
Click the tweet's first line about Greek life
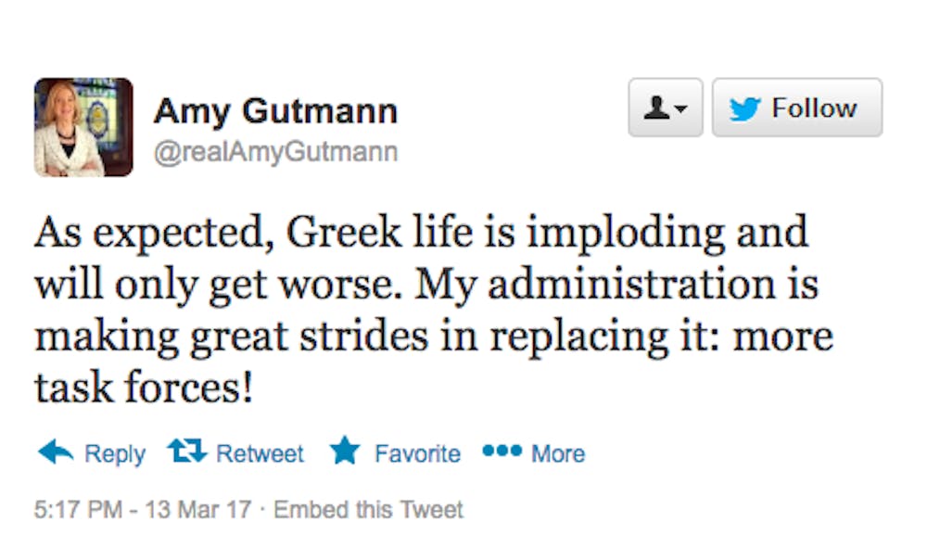coord(422,233)
